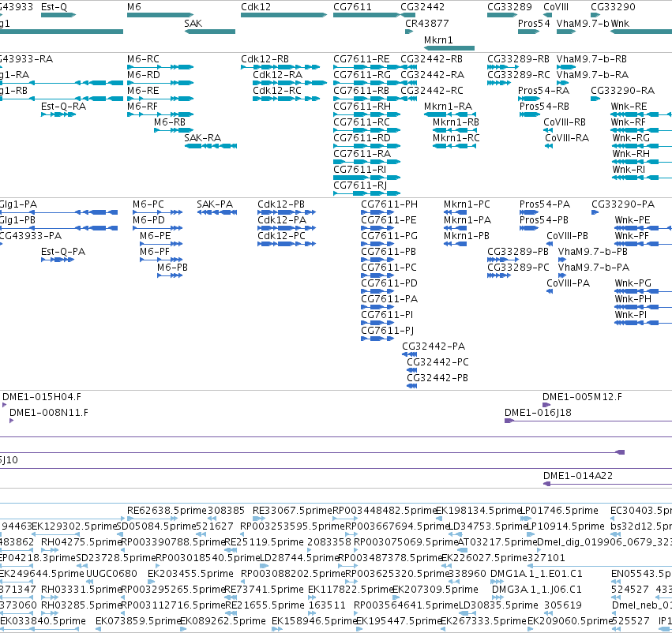The image size is (672, 633).
Task: Click the Pros54 gene label
Action: coord(534,24)
